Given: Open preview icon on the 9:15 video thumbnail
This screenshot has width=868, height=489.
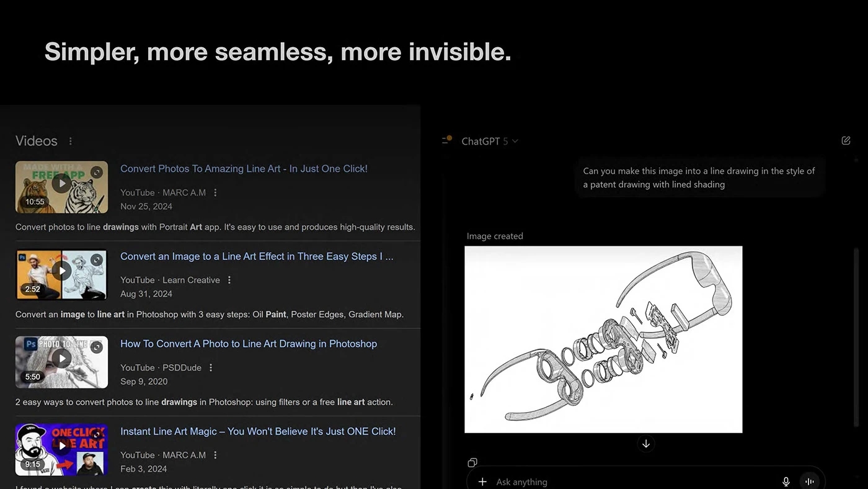Looking at the screenshot, I should (x=96, y=435).
